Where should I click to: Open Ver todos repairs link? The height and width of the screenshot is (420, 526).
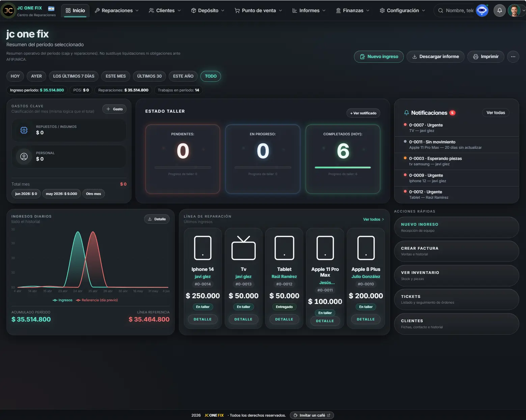coord(373,219)
